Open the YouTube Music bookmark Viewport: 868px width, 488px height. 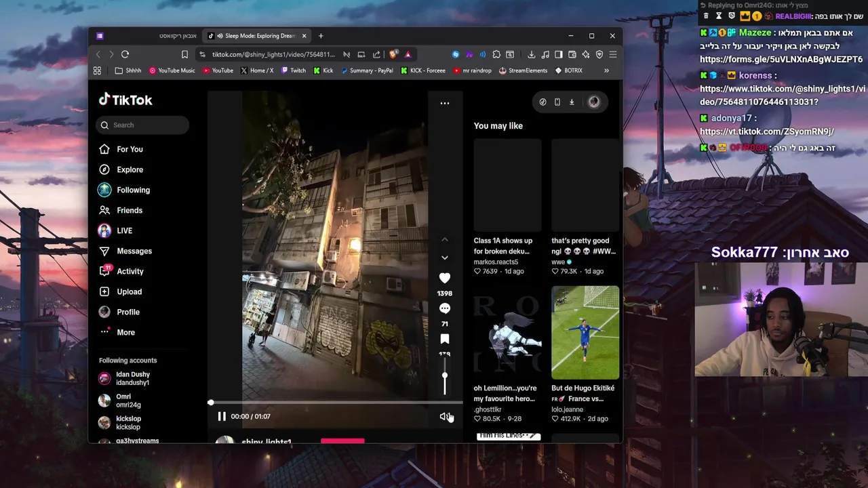(x=172, y=70)
